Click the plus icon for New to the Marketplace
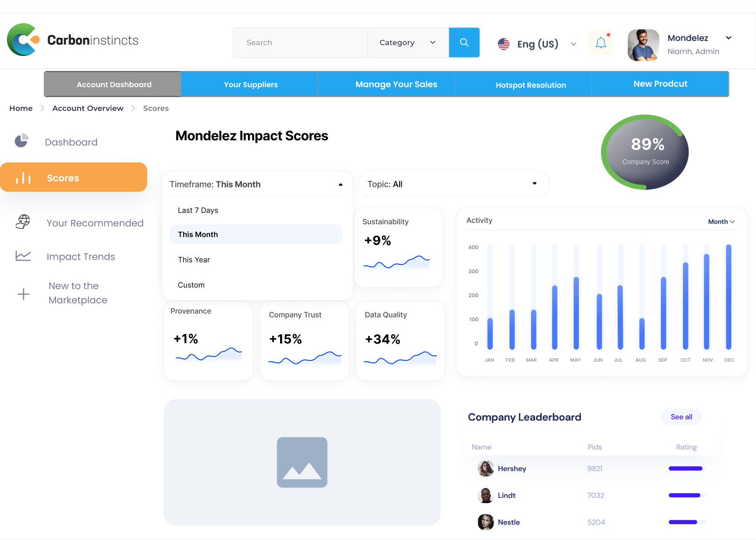The width and height of the screenshot is (756, 540). [x=23, y=294]
